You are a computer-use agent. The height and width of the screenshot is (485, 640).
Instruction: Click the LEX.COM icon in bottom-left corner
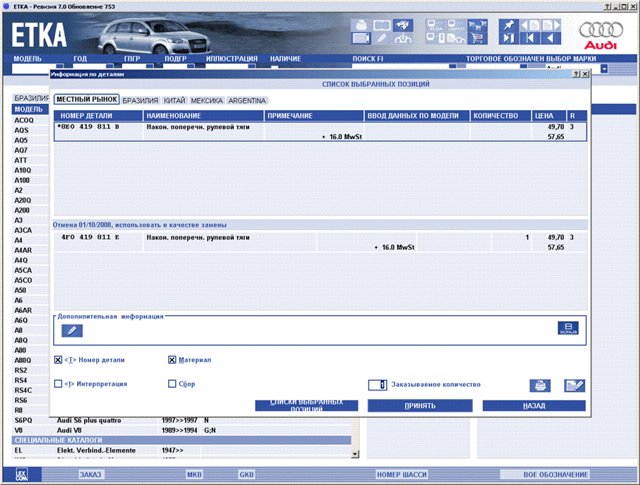coord(22,474)
